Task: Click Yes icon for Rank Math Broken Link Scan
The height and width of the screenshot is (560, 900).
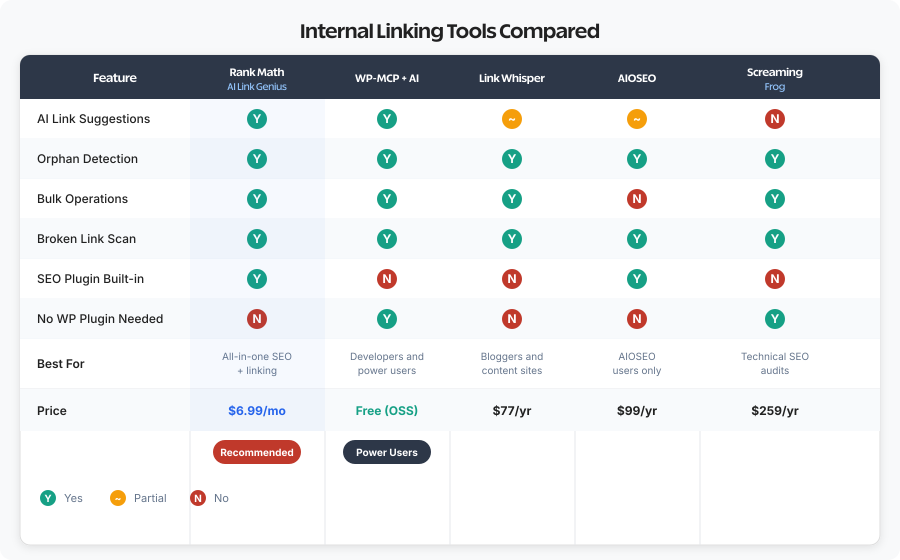Action: click(x=257, y=239)
